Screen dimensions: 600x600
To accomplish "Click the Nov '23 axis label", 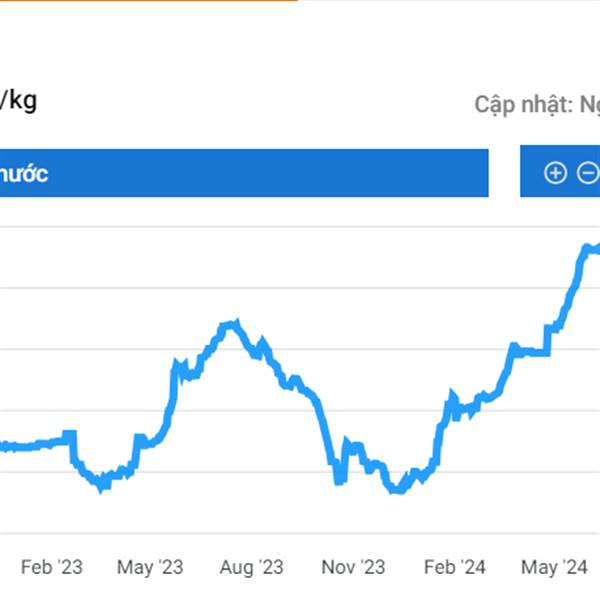I will click(x=353, y=567).
